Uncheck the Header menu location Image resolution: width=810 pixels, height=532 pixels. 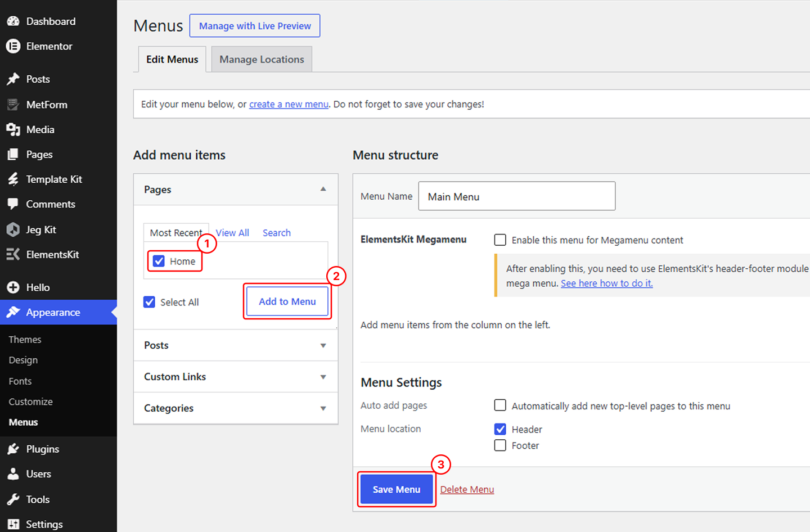tap(500, 429)
